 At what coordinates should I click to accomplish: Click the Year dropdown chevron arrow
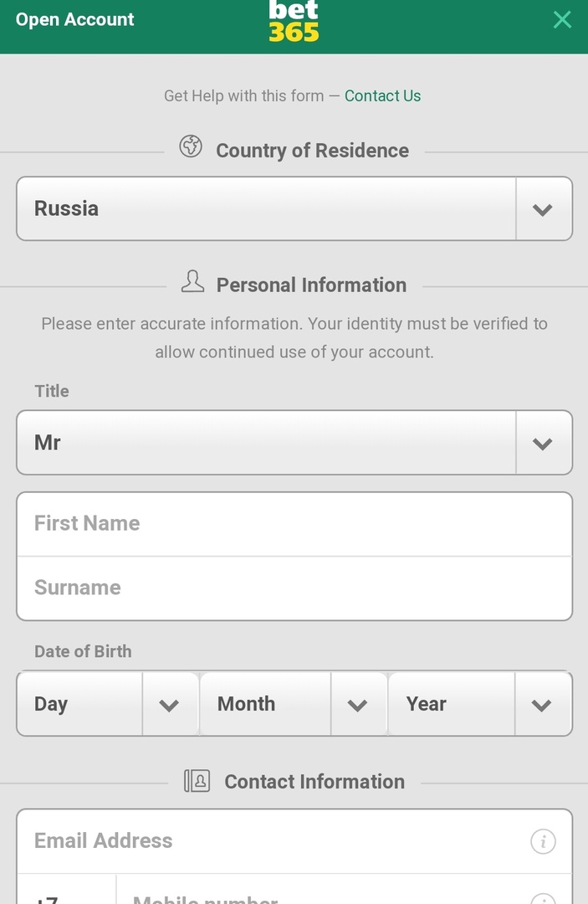click(542, 705)
